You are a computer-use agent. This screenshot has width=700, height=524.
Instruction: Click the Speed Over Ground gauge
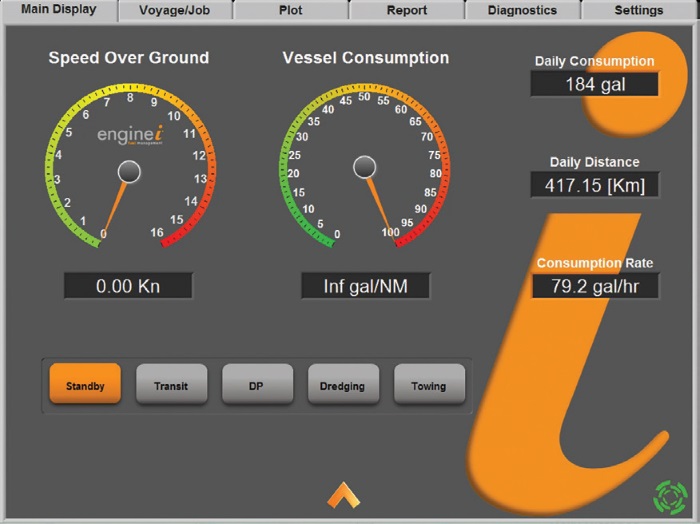pos(128,166)
